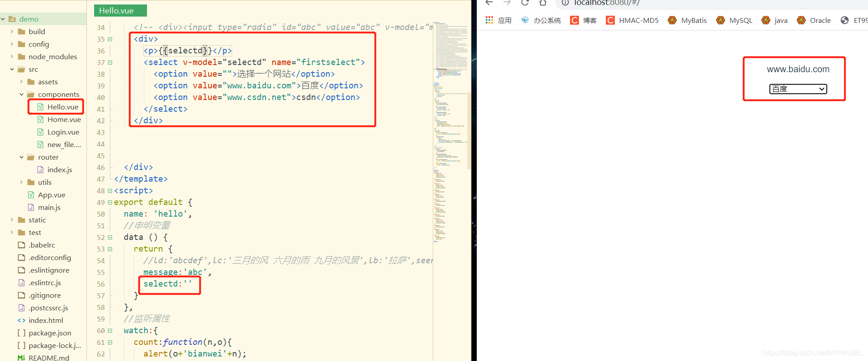Collapse the router folder
The image size is (868, 361).
pos(22,157)
